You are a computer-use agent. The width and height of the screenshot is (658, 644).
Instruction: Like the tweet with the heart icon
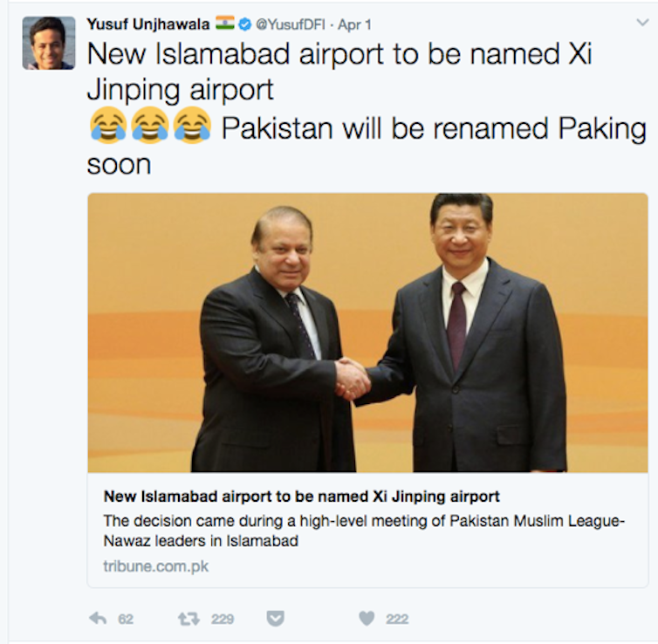point(367,618)
